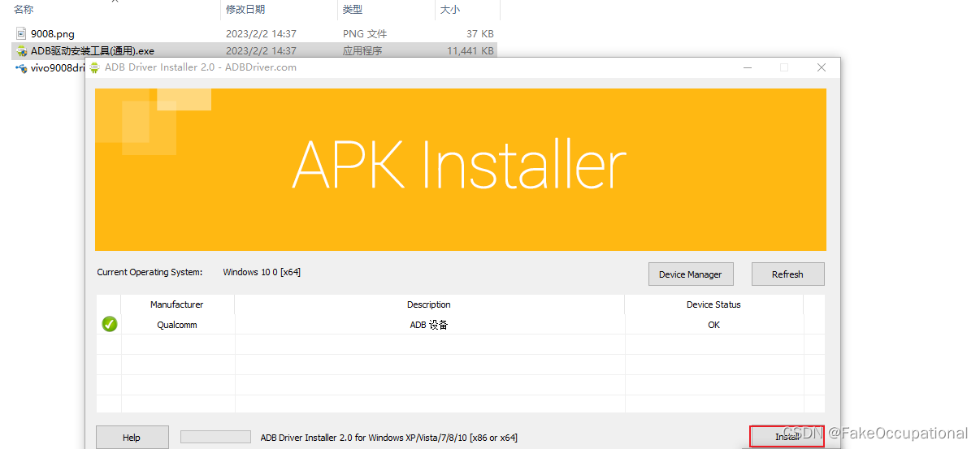The height and width of the screenshot is (449, 980).
Task: Click the installer progress bar
Action: (x=215, y=438)
